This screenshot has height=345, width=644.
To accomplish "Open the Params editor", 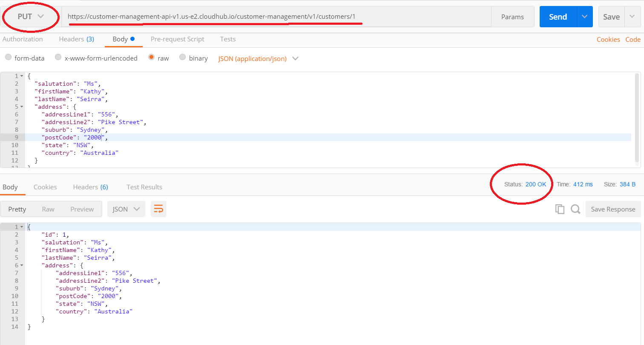I will pyautogui.click(x=512, y=17).
